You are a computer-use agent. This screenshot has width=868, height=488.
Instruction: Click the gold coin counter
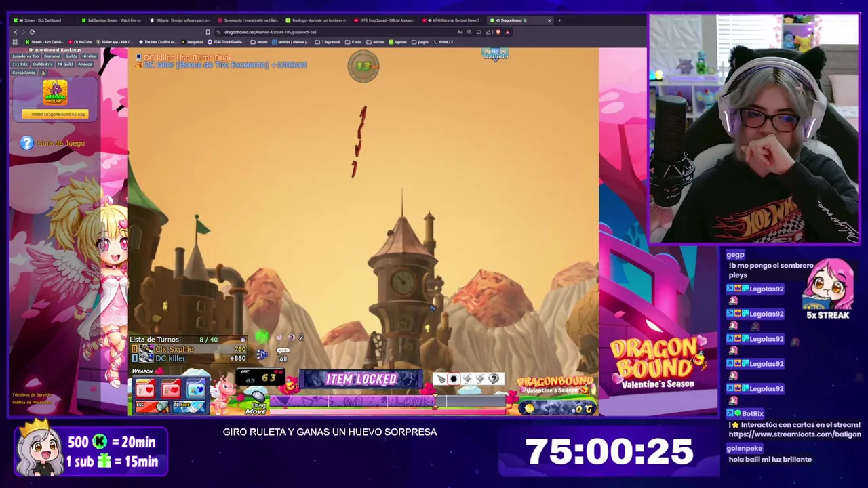point(557,408)
